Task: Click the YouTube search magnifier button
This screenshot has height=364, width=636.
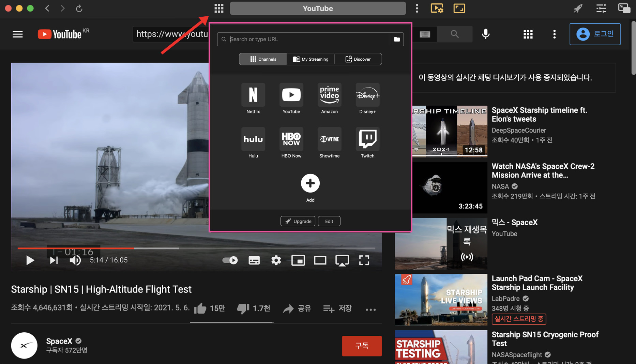Action: point(454,34)
